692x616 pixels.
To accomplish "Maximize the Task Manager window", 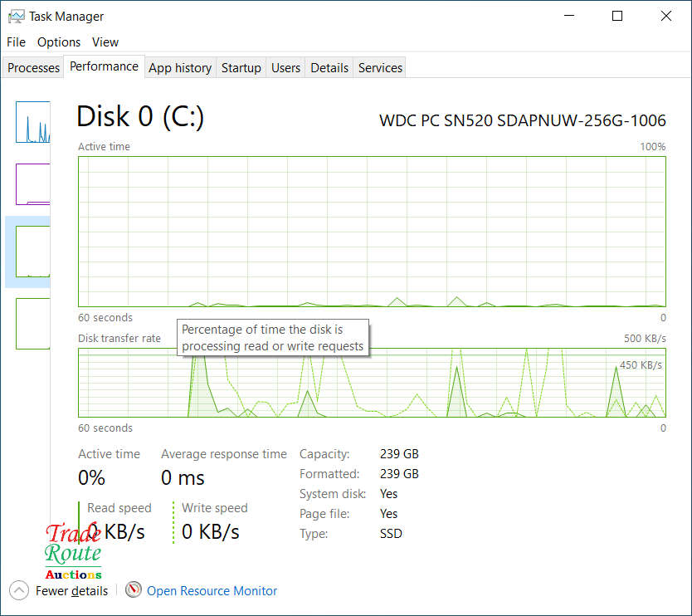I will tap(617, 16).
